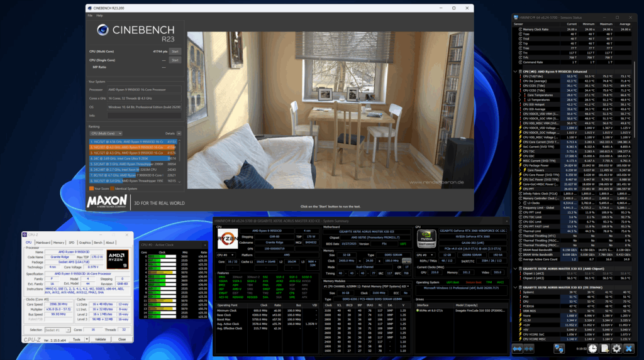Start the CPU (Multi Core) test
The image size is (644, 360).
[175, 51]
